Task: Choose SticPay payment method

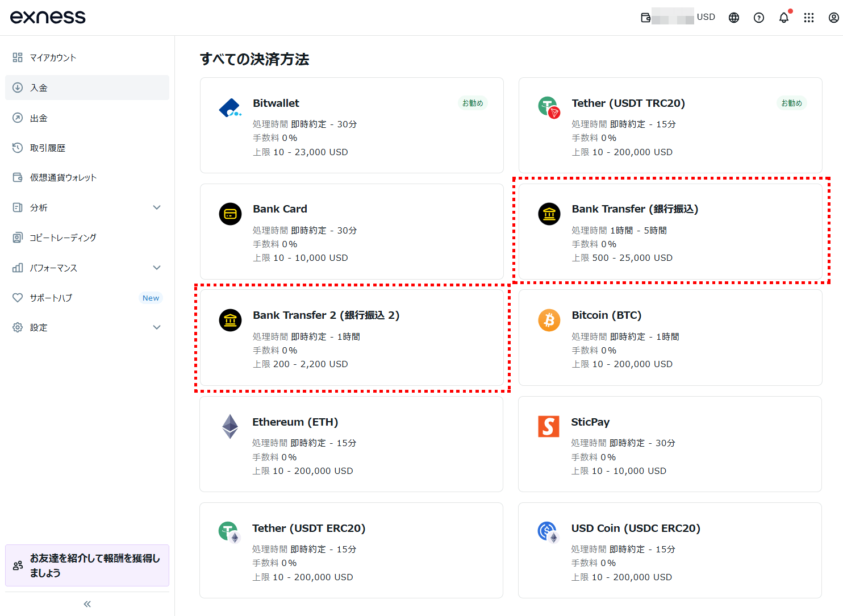Action: (x=670, y=444)
